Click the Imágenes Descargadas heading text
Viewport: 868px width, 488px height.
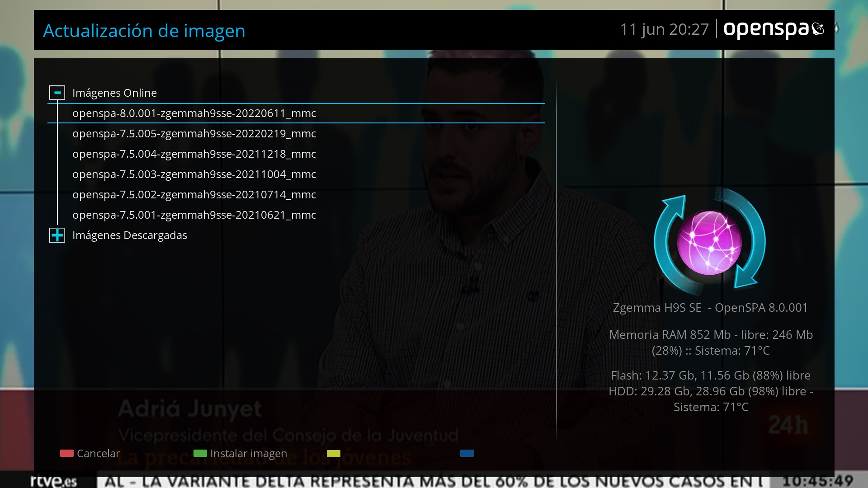tap(129, 235)
